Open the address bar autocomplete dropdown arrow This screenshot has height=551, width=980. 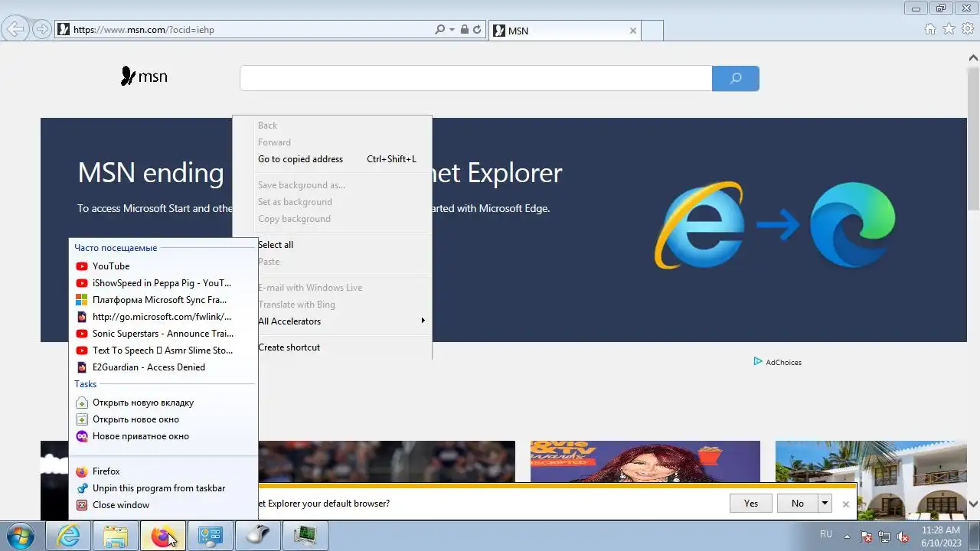452,30
